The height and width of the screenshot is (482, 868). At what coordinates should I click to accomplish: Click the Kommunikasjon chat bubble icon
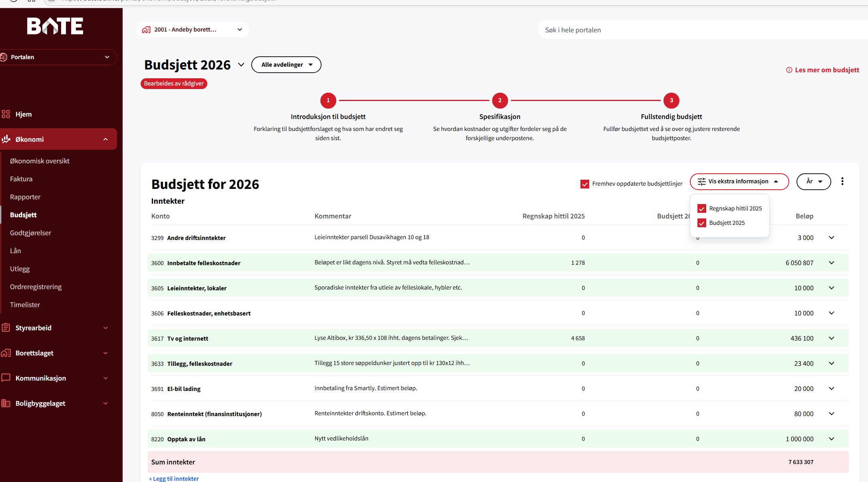click(x=6, y=378)
